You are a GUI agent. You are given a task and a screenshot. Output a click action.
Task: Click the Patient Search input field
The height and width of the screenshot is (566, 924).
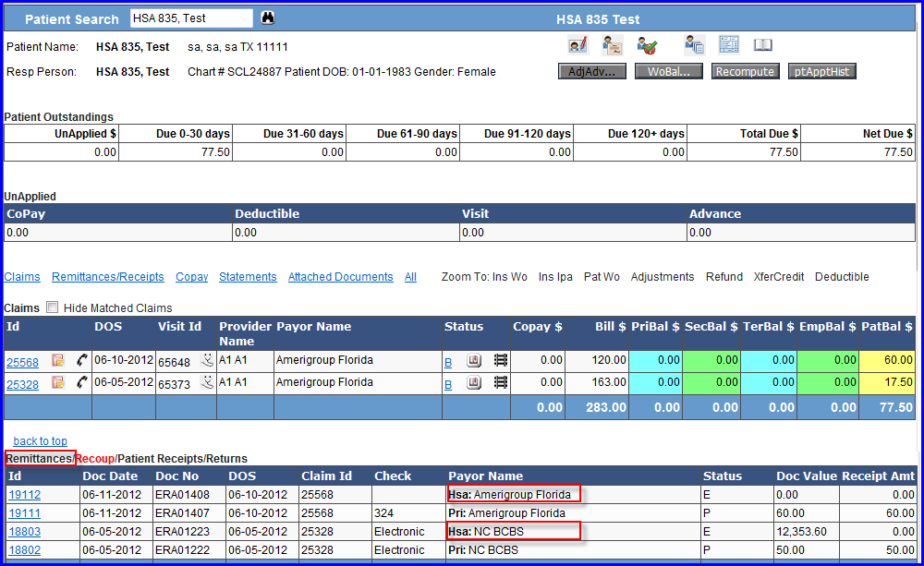[x=191, y=18]
